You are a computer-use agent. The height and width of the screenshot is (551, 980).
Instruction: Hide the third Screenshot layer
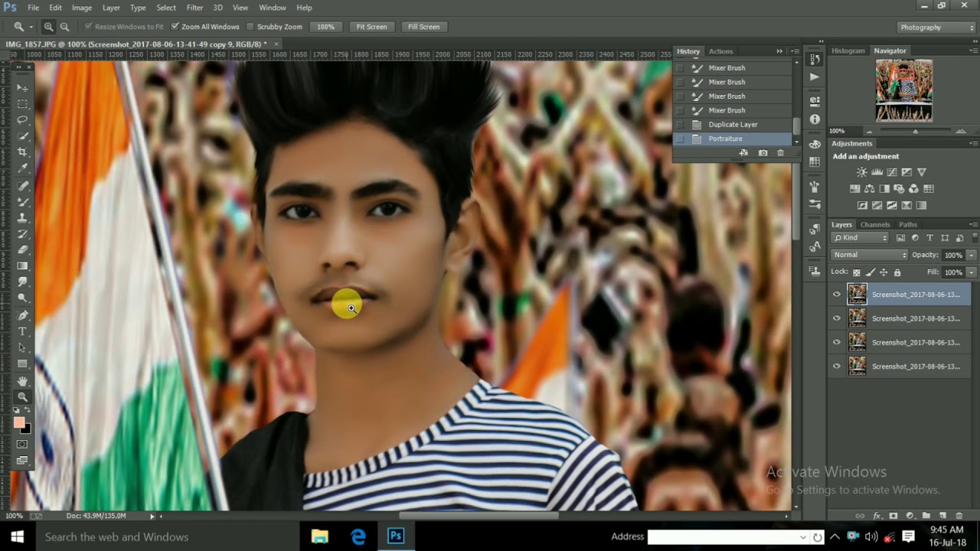pos(836,342)
